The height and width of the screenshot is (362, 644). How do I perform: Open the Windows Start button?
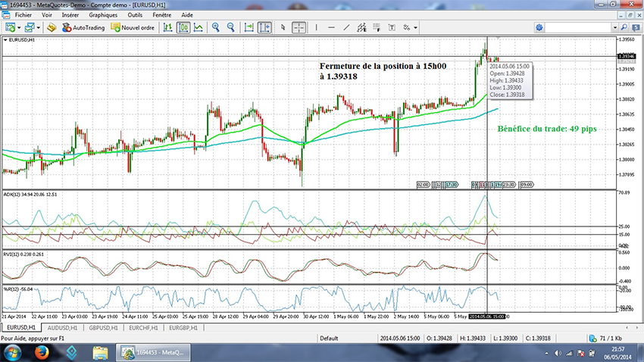11,352
